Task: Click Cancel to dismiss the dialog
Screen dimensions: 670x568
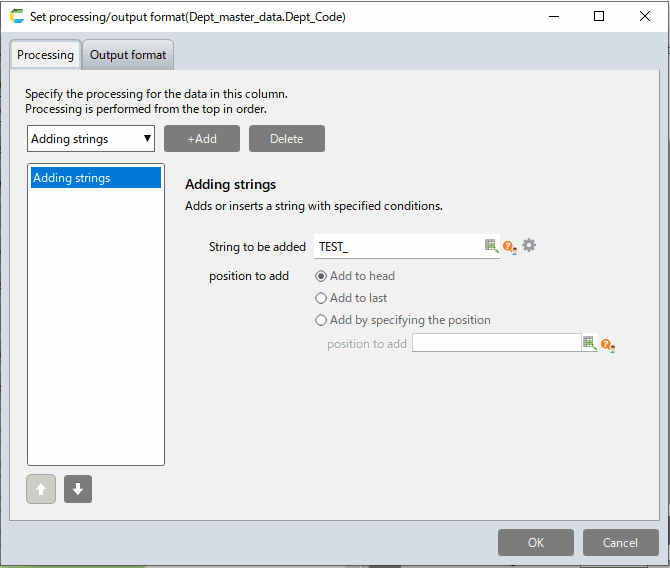Action: click(x=620, y=542)
